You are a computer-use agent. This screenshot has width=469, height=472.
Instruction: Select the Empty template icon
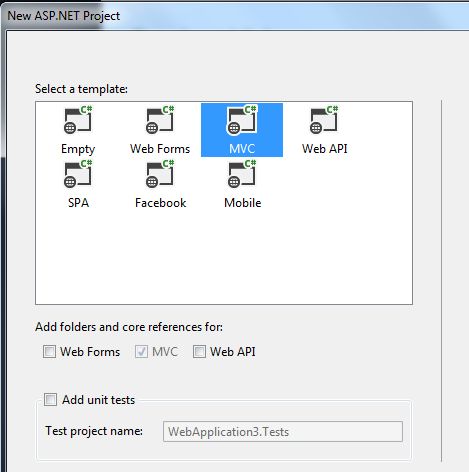tap(78, 120)
